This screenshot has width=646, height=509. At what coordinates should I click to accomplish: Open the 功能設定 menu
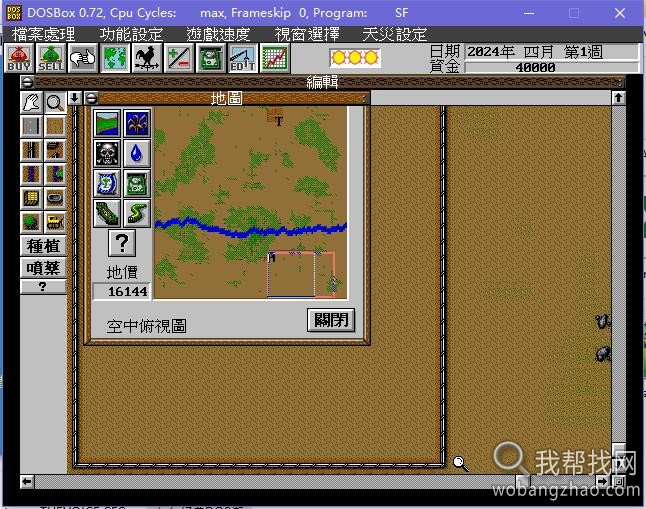(131, 34)
